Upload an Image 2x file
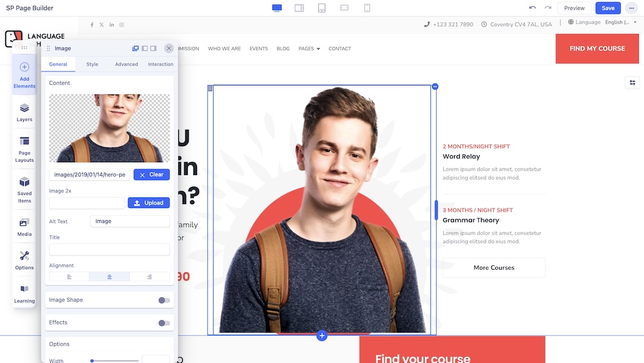This screenshot has width=644, height=363. pyautogui.click(x=149, y=203)
